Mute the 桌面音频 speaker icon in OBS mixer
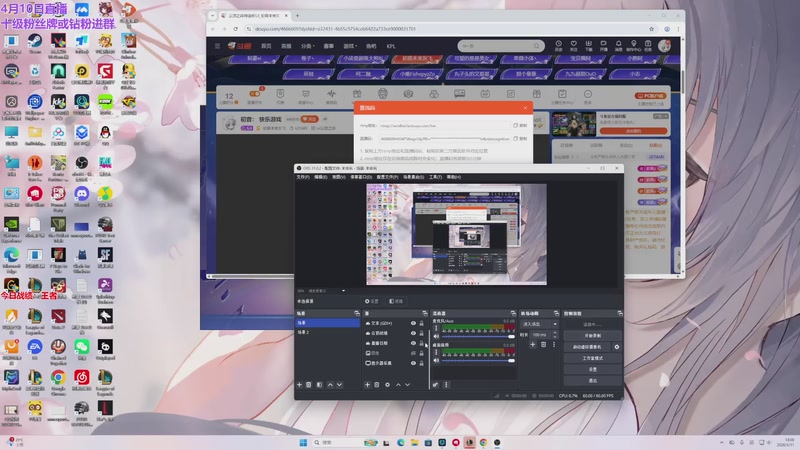Screen dimensions: 800x450 tap(436, 360)
